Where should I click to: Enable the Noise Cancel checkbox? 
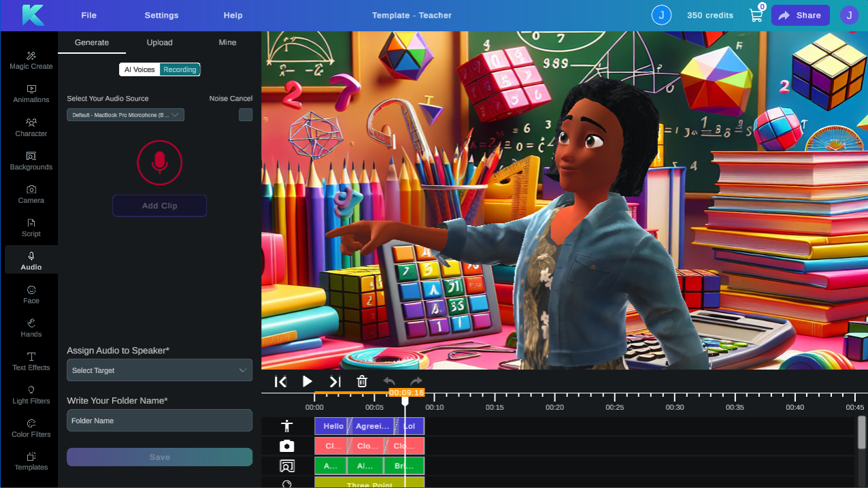coord(245,114)
